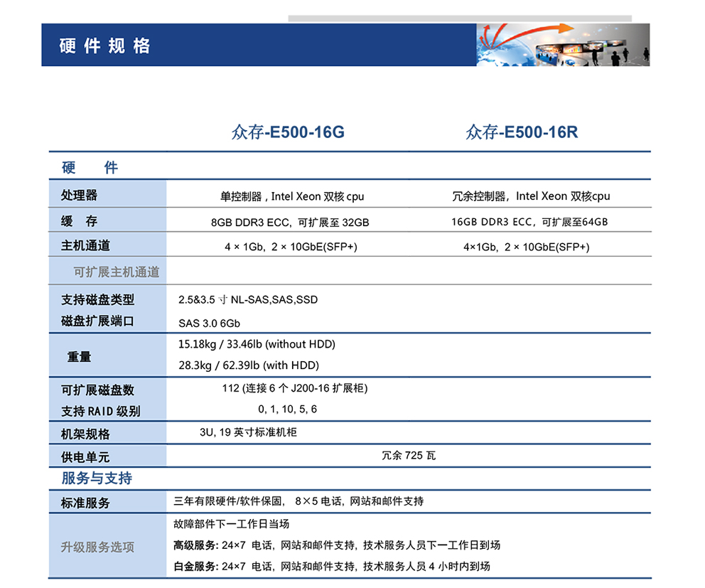This screenshot has width=705, height=588.
Task: Click the 可扩展磁盘数 row label
Action: tap(97, 390)
